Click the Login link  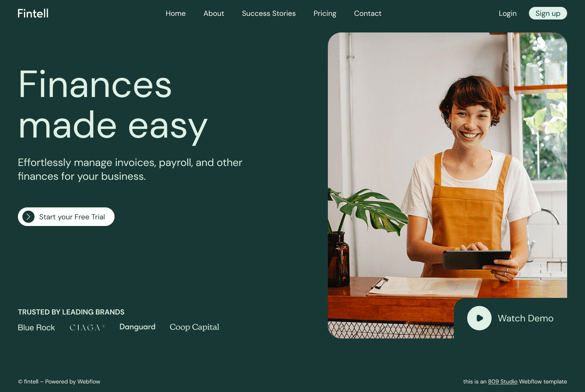(508, 13)
